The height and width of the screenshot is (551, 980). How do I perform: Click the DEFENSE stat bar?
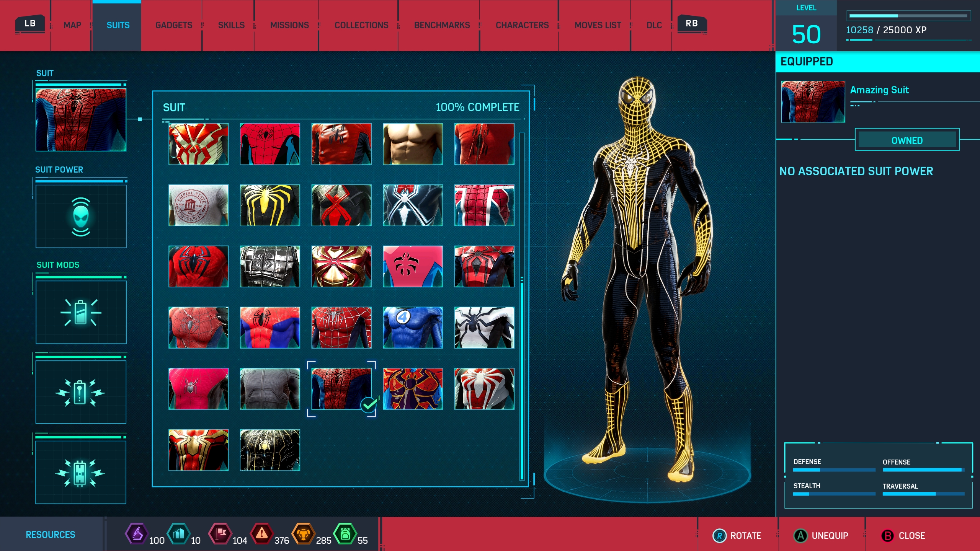pyautogui.click(x=834, y=470)
